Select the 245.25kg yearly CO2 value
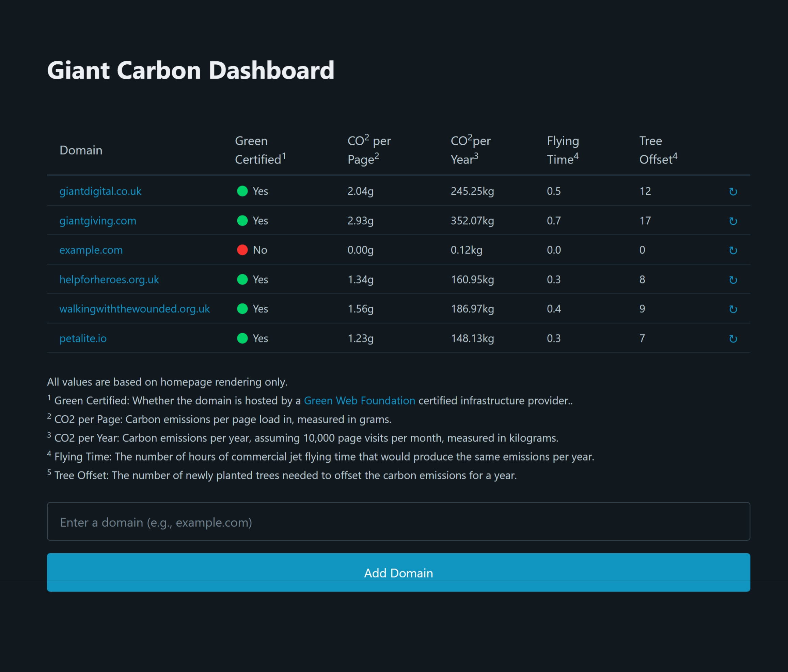Viewport: 788px width, 672px height. coord(472,191)
